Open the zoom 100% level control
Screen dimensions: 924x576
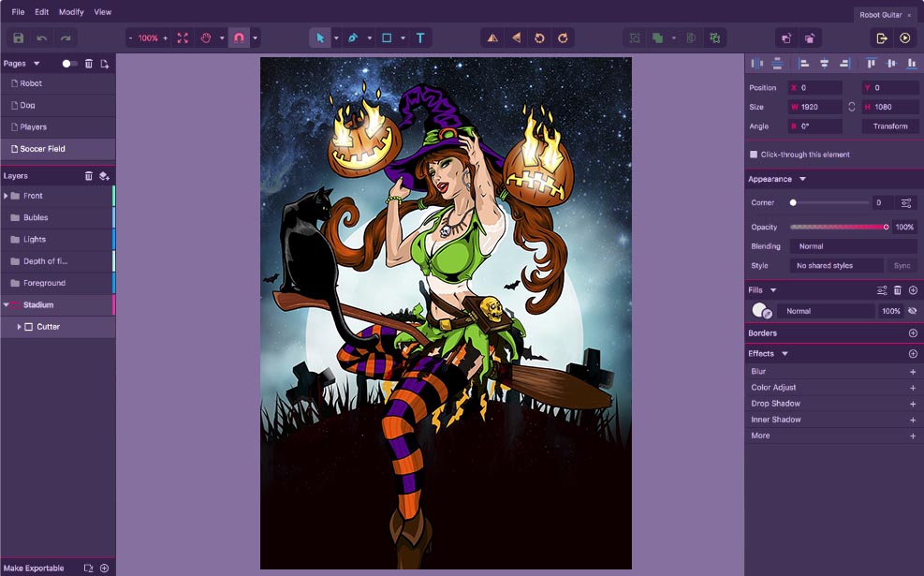click(x=148, y=38)
